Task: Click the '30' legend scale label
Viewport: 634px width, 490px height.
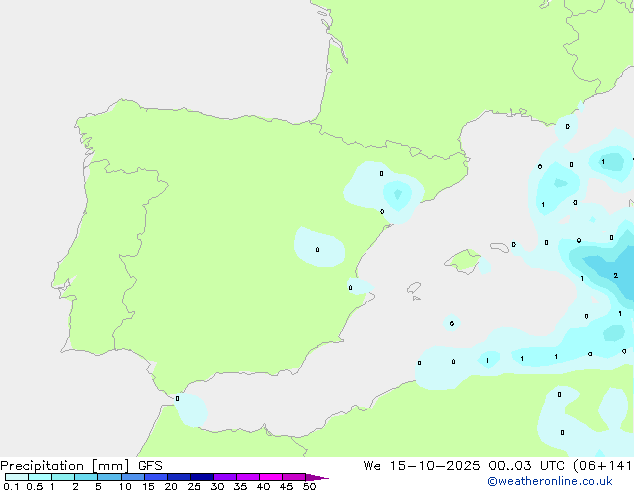Action: [x=217, y=486]
